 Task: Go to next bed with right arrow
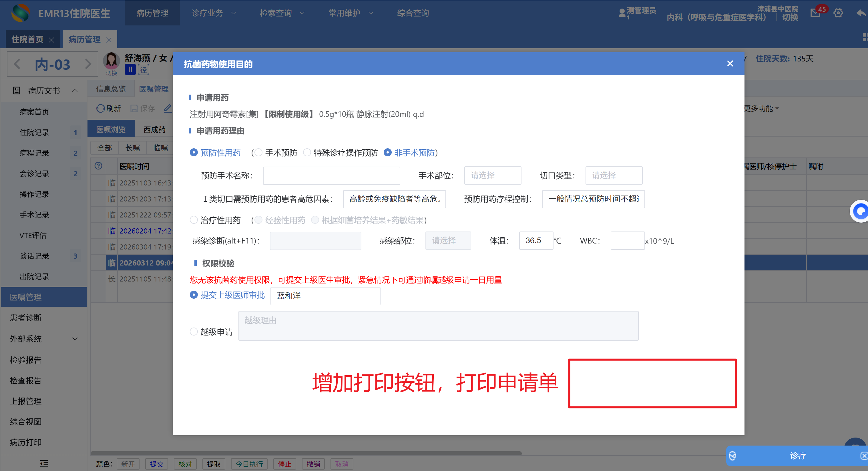point(88,64)
